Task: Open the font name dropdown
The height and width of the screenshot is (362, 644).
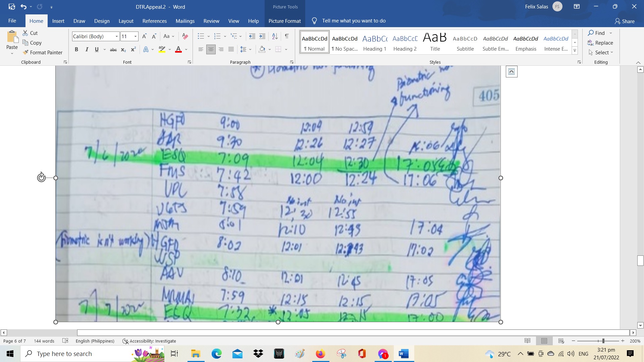Action: (116, 36)
